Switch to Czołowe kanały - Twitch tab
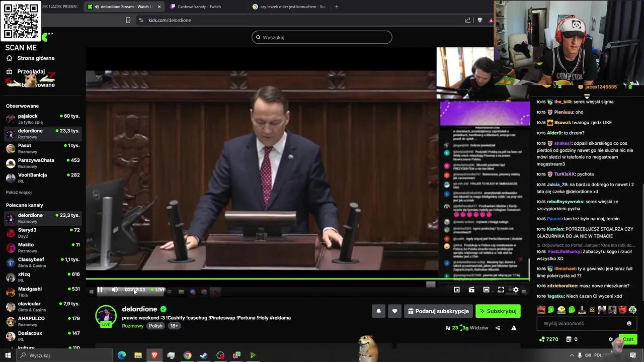This screenshot has height=362, width=644. [x=205, y=7]
